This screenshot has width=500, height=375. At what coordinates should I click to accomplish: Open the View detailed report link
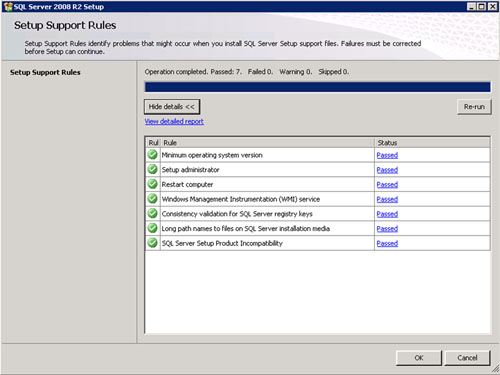click(174, 121)
